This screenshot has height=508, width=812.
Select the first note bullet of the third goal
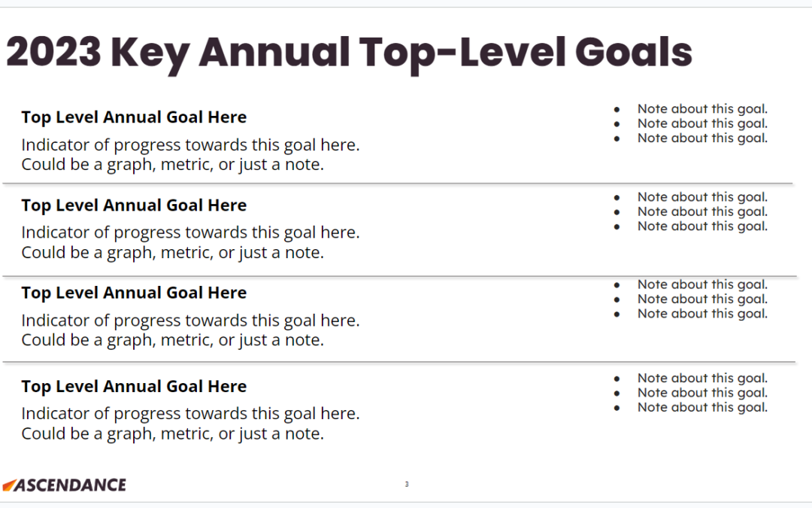pyautogui.click(x=701, y=284)
